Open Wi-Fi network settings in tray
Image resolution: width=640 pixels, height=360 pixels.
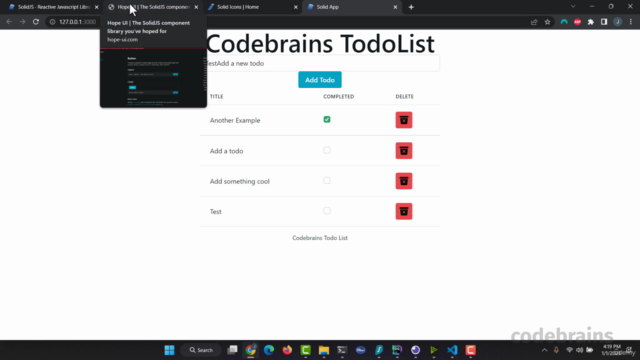tap(569, 350)
